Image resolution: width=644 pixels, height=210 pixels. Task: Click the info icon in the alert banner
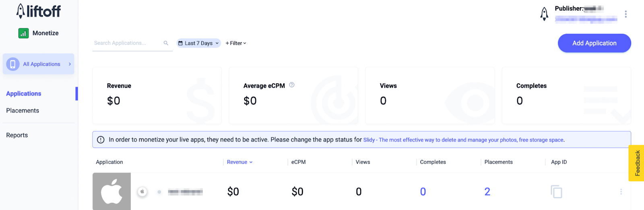(x=101, y=140)
